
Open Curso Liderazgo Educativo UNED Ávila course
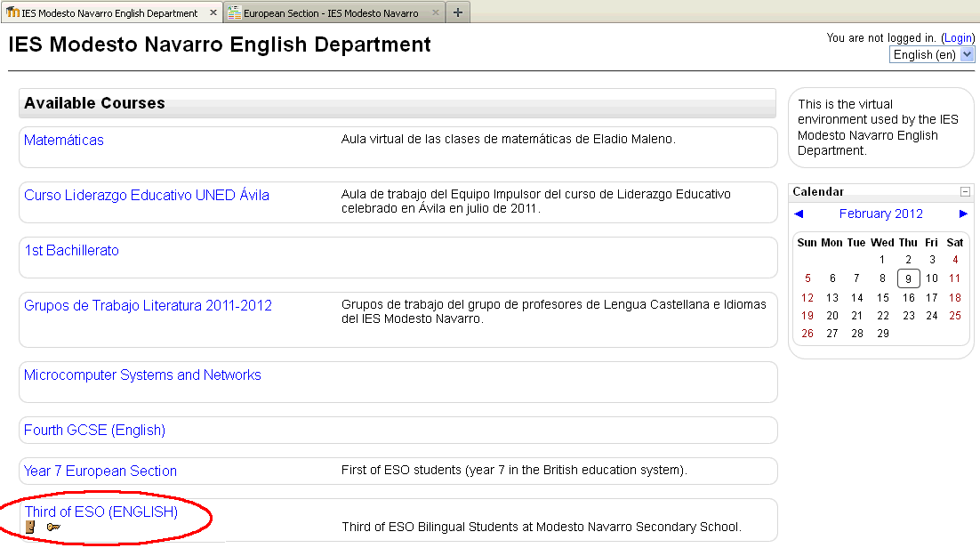(x=147, y=195)
